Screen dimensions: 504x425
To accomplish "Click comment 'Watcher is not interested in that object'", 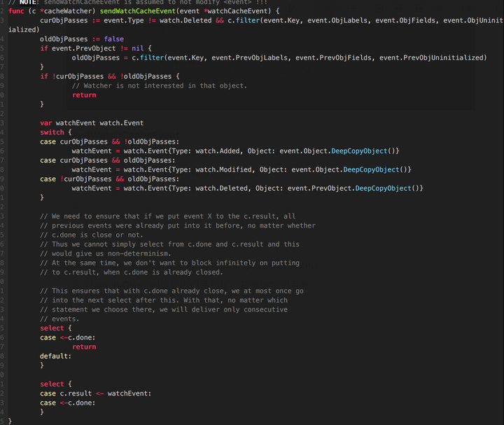I will click(160, 86).
